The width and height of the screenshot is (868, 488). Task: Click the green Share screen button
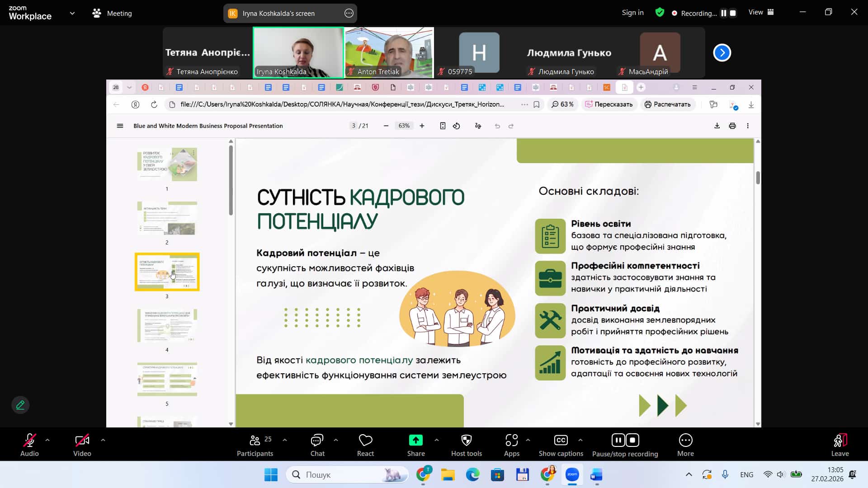point(415,440)
